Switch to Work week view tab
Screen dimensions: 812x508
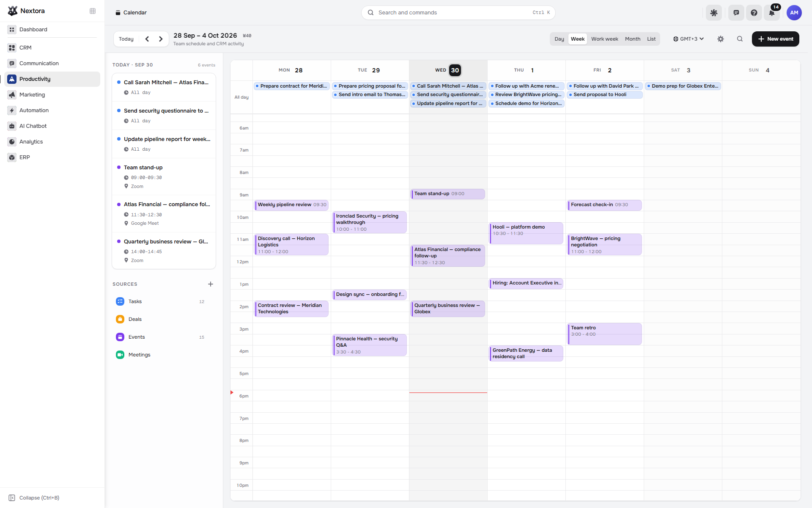pos(604,39)
